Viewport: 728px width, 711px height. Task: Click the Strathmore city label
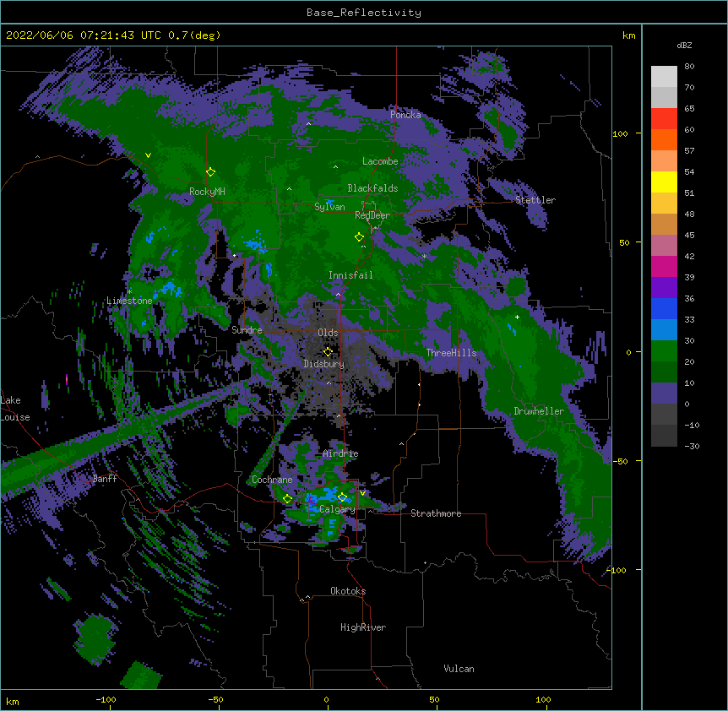coord(436,513)
